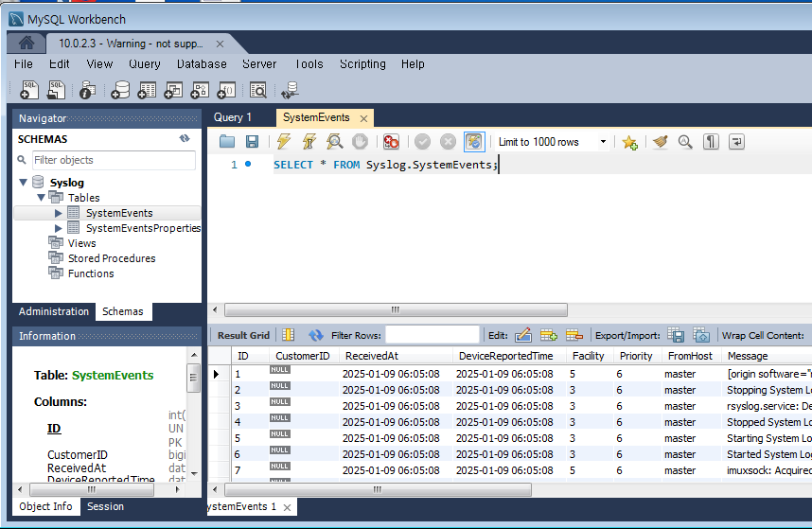Image resolution: width=812 pixels, height=529 pixels.
Task: Refresh the result grid data
Action: coord(315,335)
